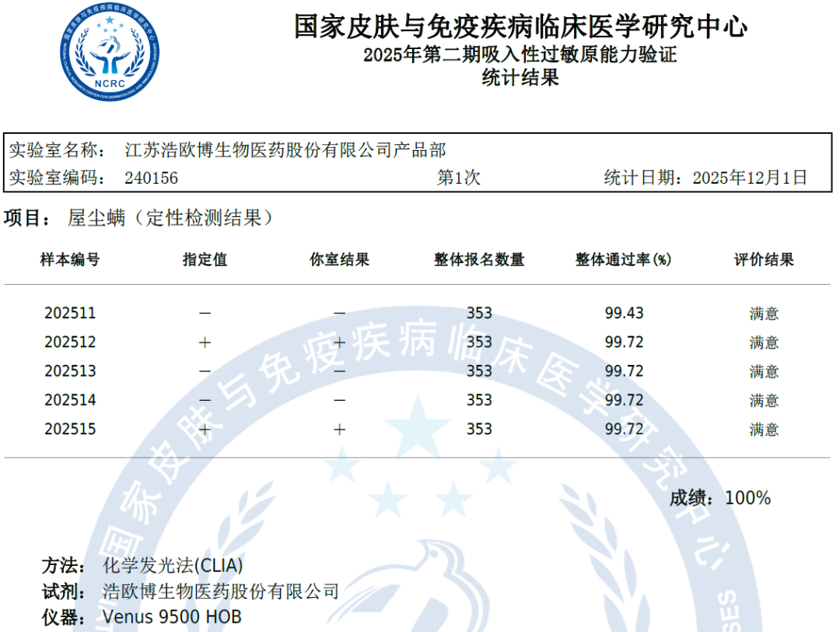Select the label 项目：
Image resolution: width=840 pixels, height=632 pixels.
coord(28,218)
